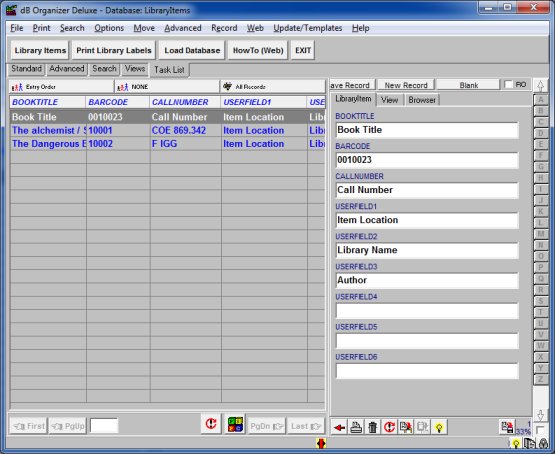Click the Print Library Labels button
Image resolution: width=555 pixels, height=454 pixels.
pos(114,50)
